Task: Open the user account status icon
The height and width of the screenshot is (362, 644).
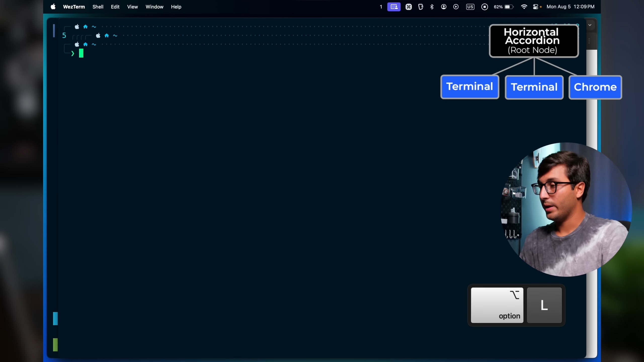Action: 444,7
